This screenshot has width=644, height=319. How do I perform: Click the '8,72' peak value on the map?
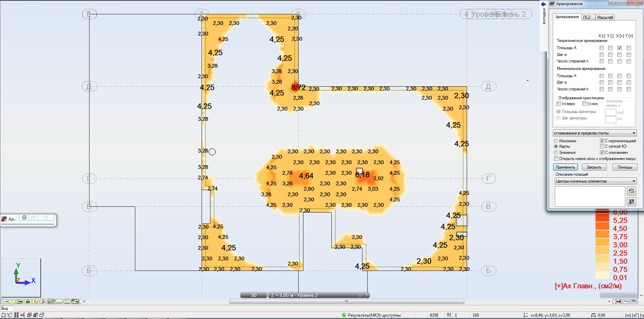point(298,88)
